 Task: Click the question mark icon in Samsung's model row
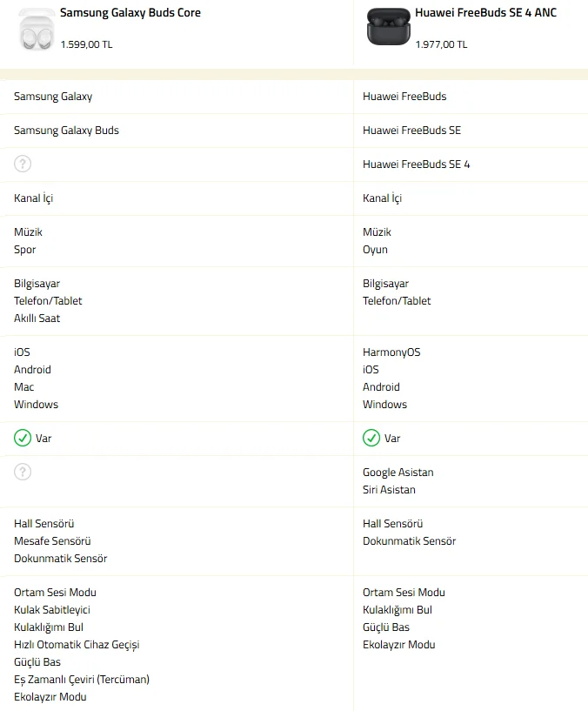click(x=23, y=164)
